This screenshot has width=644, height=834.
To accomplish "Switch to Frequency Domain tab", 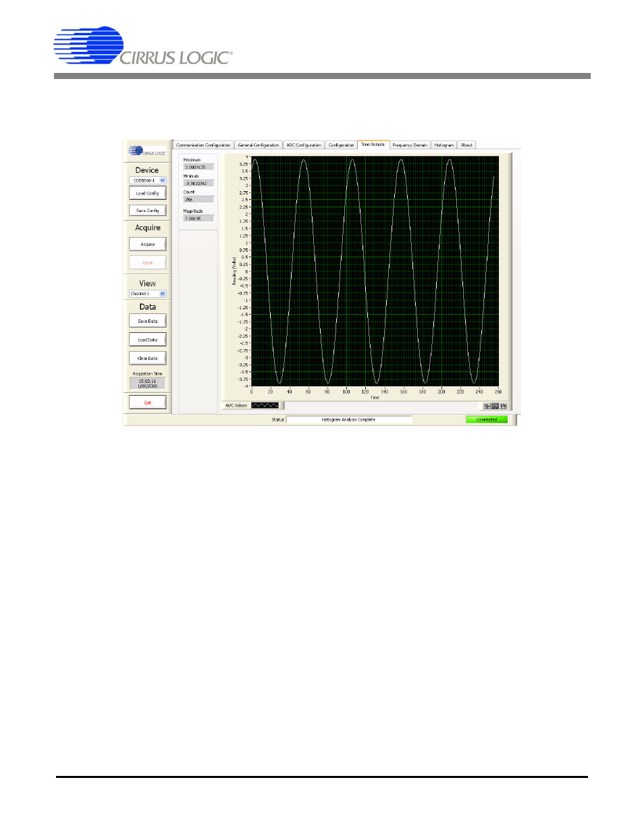I will click(410, 145).
